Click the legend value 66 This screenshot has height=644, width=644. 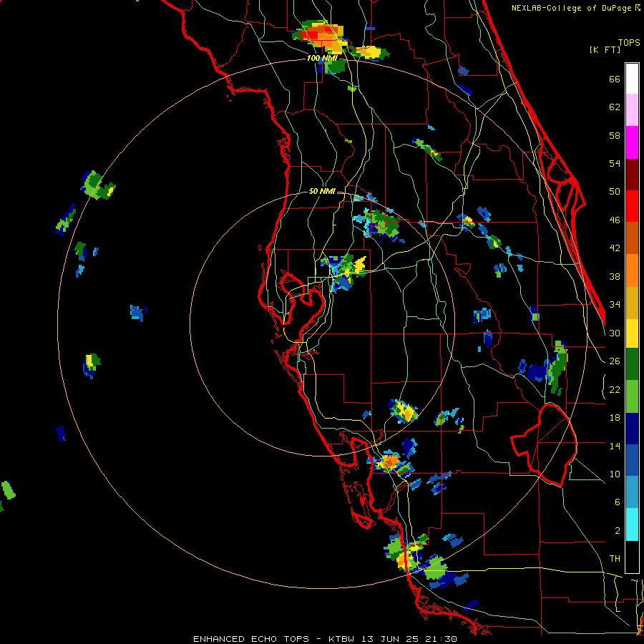point(615,79)
